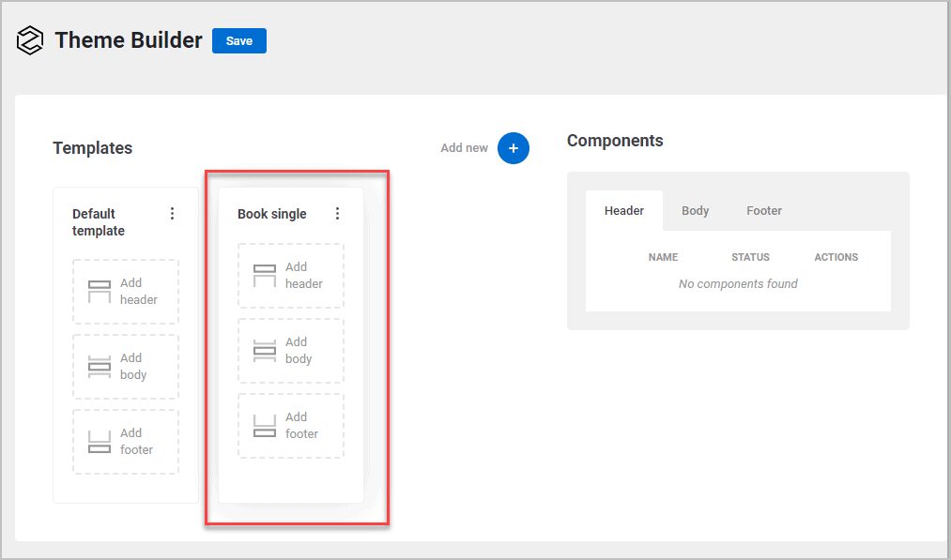Viewport: 951px width, 560px height.
Task: Click the blue plus Add new icon
Action: [514, 148]
